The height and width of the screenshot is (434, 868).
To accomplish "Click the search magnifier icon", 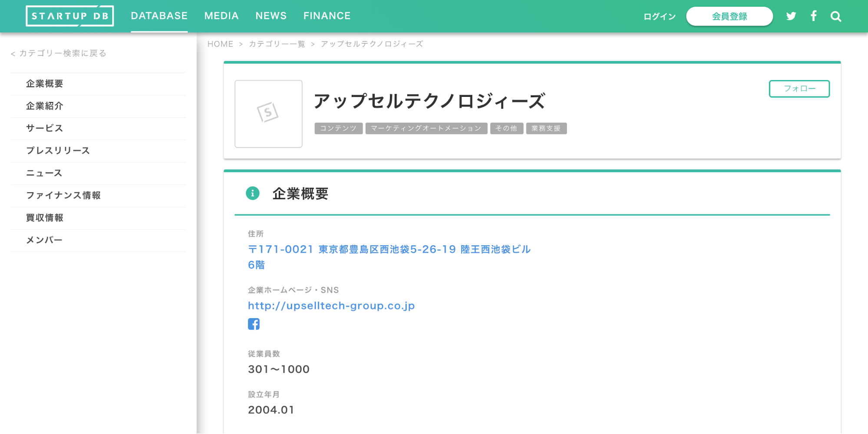I will [x=836, y=16].
